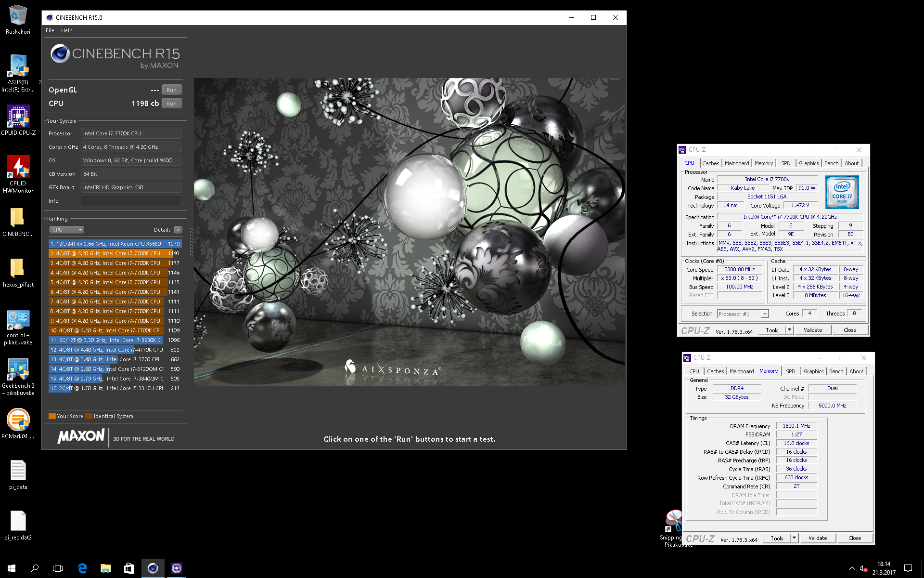924x578 pixels.
Task: Click the volume icon in system tray
Action: pos(863,568)
